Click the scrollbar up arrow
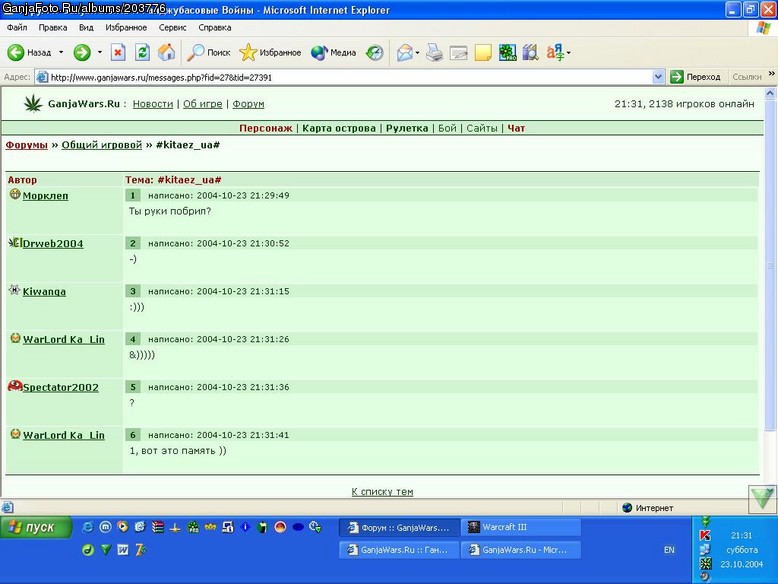This screenshot has height=584, width=778. pos(770,93)
